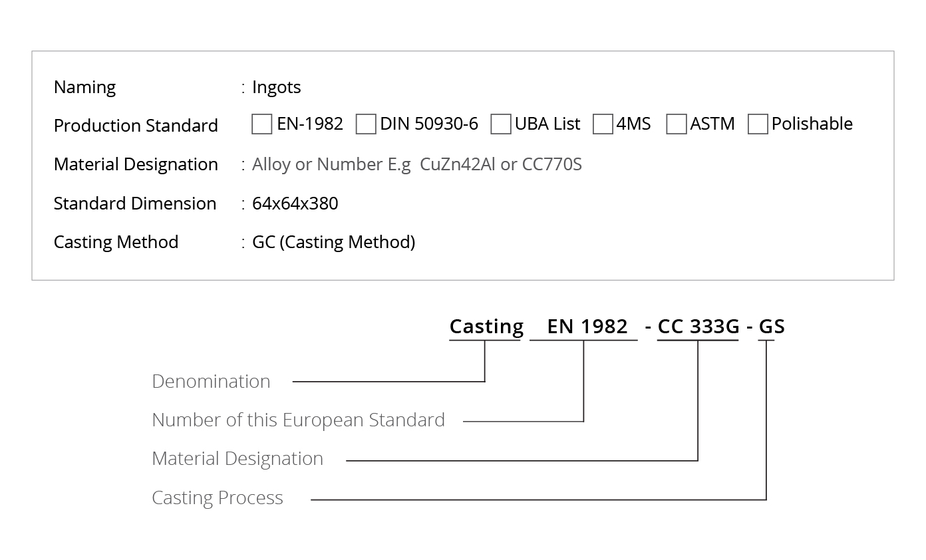The height and width of the screenshot is (560, 926).
Task: Click the Production Standard label
Action: pos(136,126)
